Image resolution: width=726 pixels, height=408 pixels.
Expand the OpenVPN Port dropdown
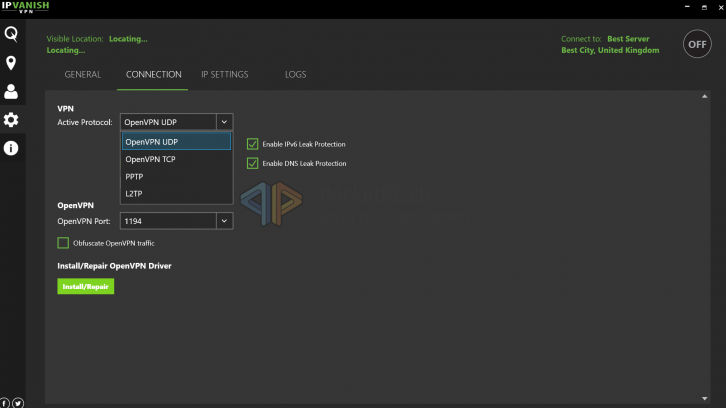[224, 221]
